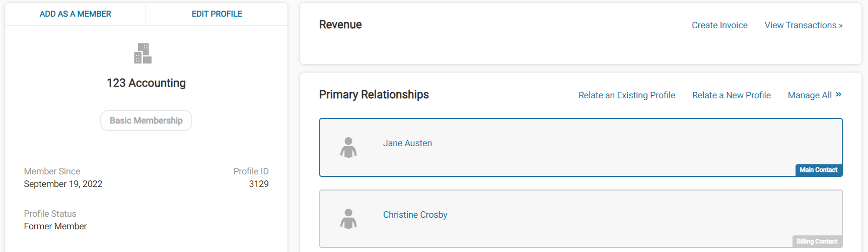
Task: Click the Basic Membership badge
Action: (x=146, y=120)
